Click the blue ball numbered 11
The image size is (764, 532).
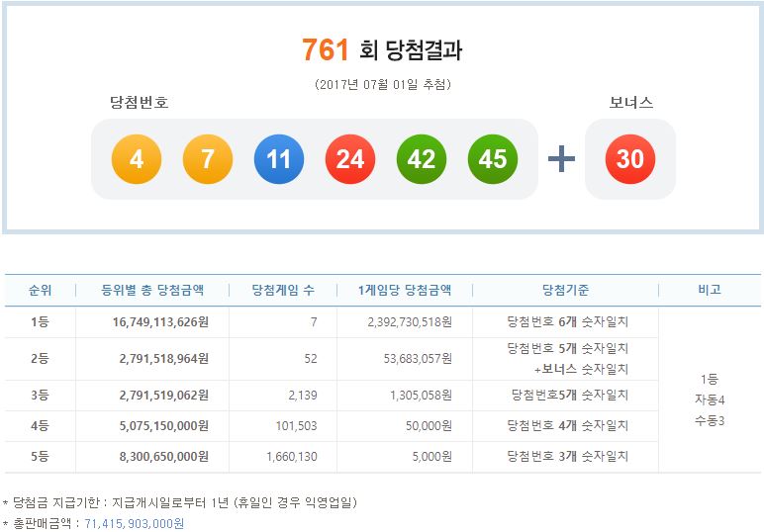279,159
